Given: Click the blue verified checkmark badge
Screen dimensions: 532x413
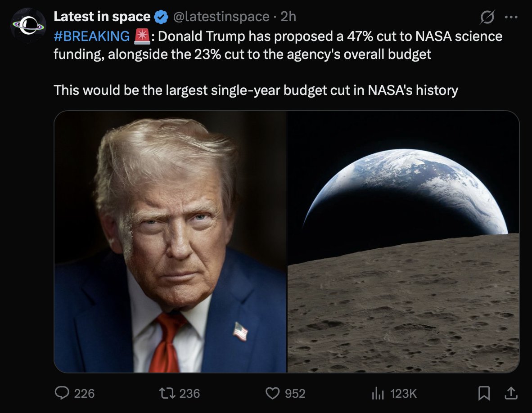Looking at the screenshot, I should 161,17.
